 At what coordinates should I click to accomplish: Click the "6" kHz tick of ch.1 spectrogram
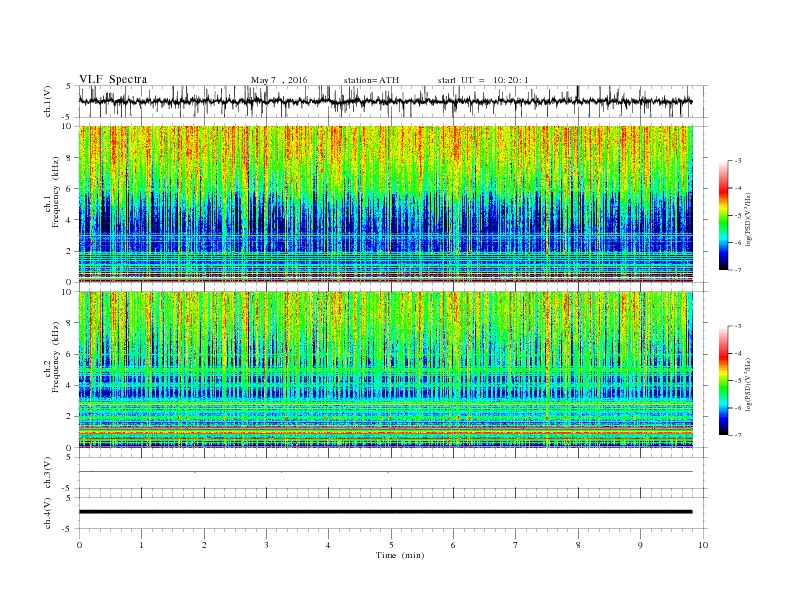tap(70, 189)
